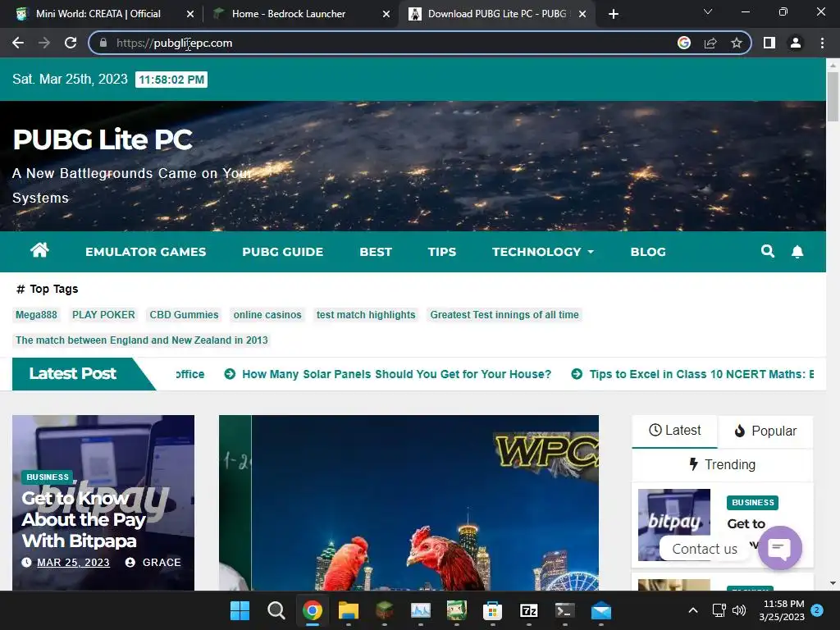Screen dimensions: 840x630
Task: Open site search magnifier icon
Action: coord(768,251)
